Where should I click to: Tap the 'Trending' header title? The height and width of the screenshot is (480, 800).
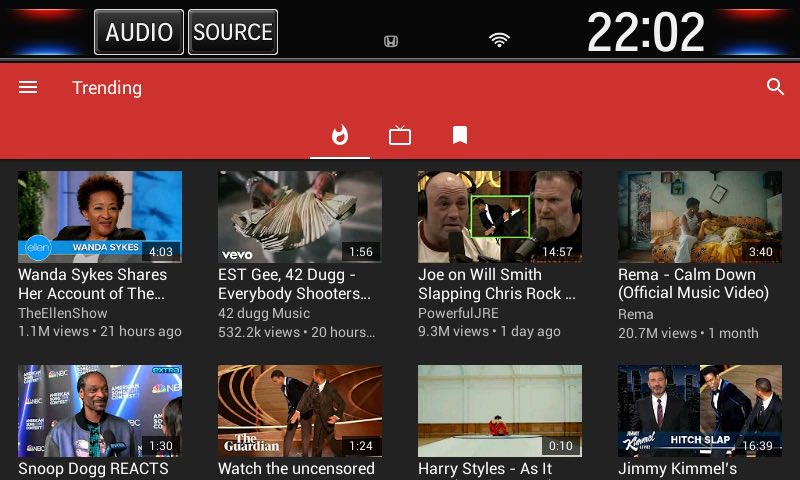click(107, 88)
